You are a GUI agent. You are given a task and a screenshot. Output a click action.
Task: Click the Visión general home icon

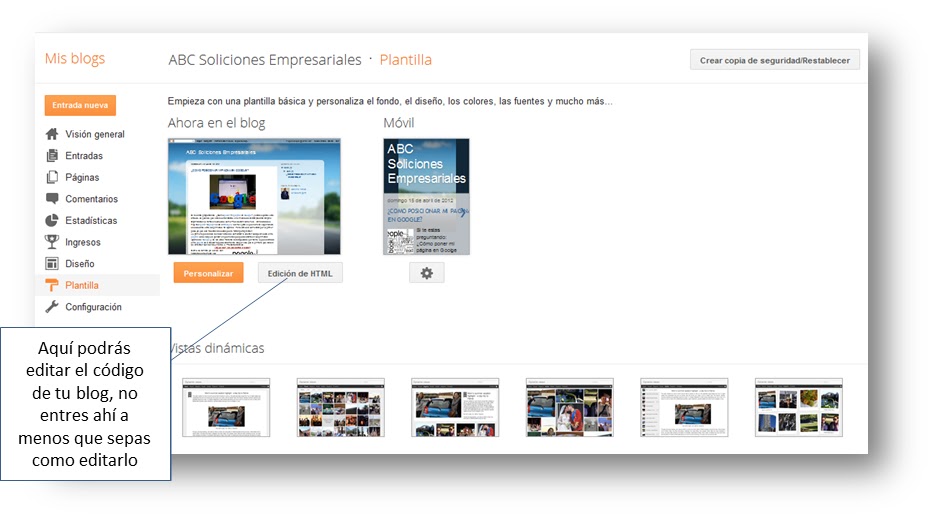(x=52, y=134)
